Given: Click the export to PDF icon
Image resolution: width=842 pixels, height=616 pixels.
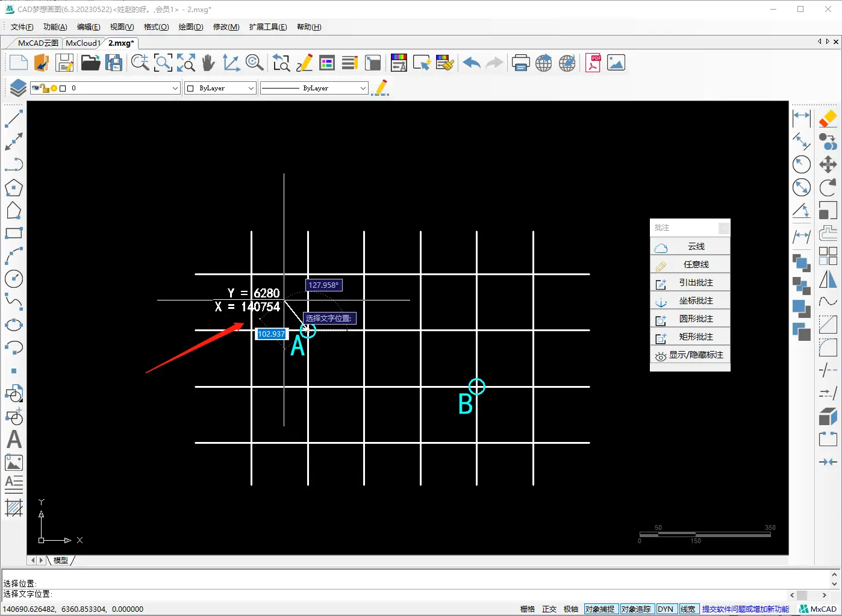Looking at the screenshot, I should [x=593, y=63].
